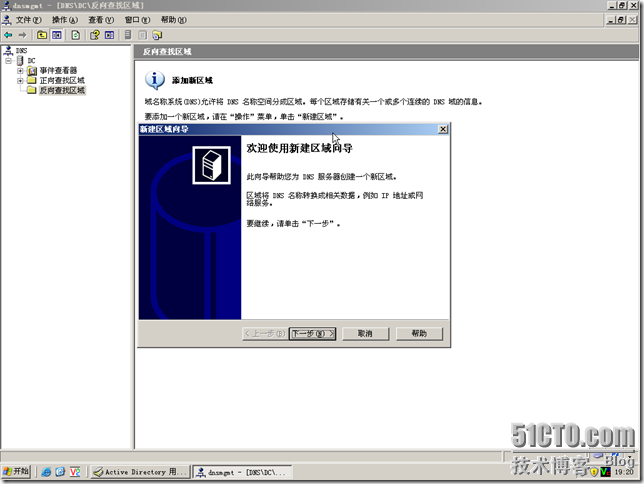
Task: Click the New zone folder toolbar icon
Action: 157,35
